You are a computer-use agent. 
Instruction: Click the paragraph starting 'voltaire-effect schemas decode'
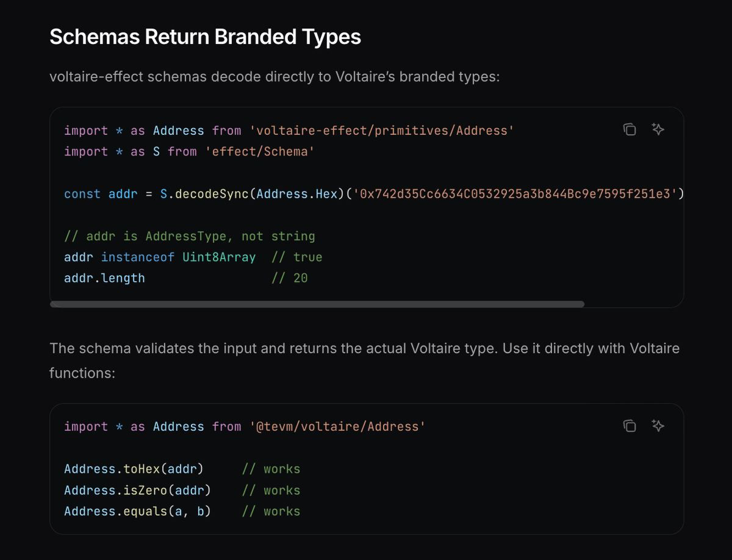pyautogui.click(x=274, y=77)
